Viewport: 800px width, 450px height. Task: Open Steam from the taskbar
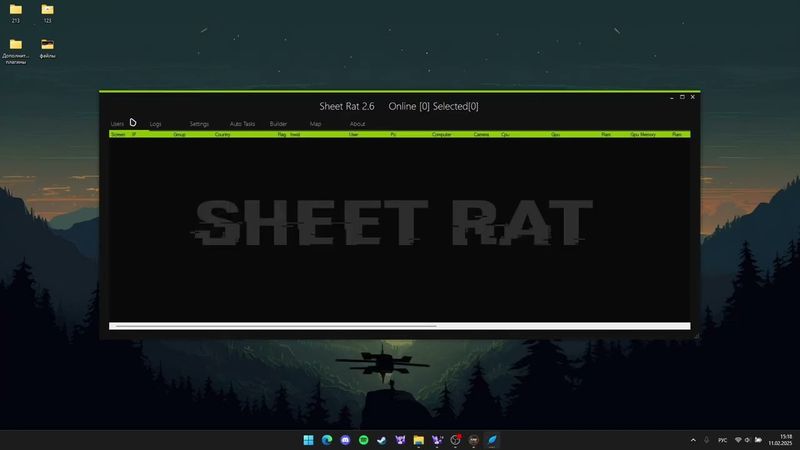pyautogui.click(x=382, y=440)
